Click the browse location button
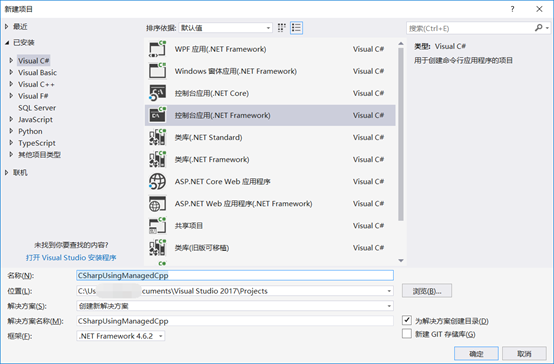 point(427,291)
